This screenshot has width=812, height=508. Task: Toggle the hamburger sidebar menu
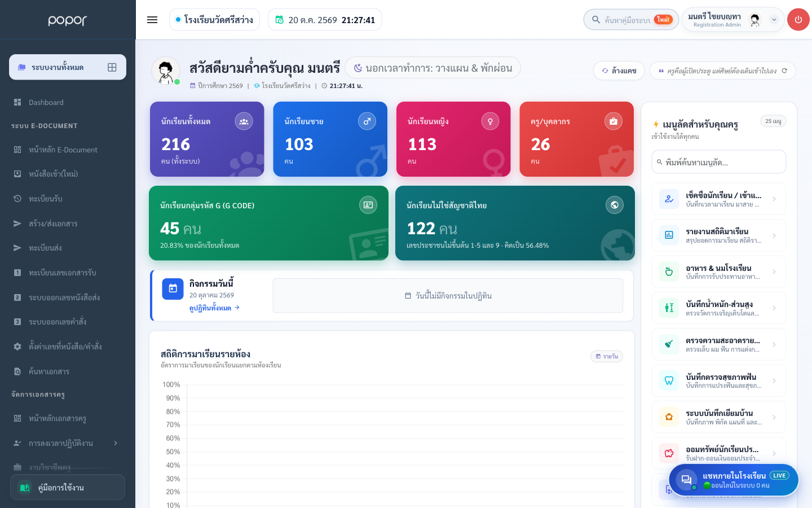[x=152, y=20]
